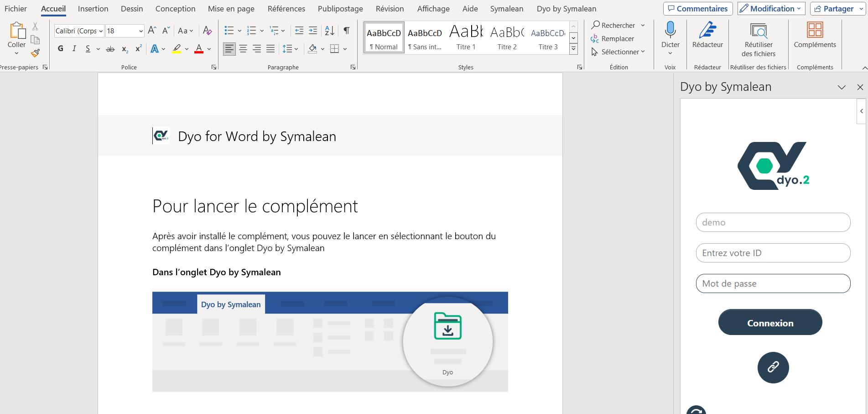Toggle subscript formatting
Screen dimensions: 868x414
(x=125, y=49)
